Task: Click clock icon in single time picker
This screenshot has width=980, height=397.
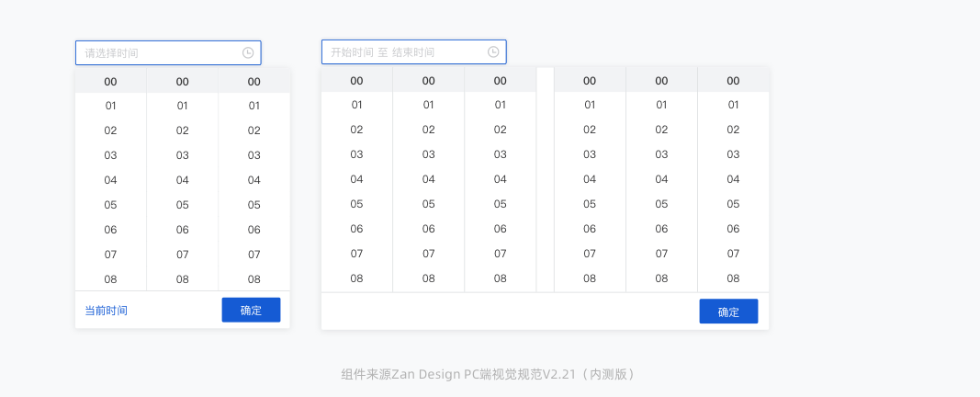Action: 248,53
